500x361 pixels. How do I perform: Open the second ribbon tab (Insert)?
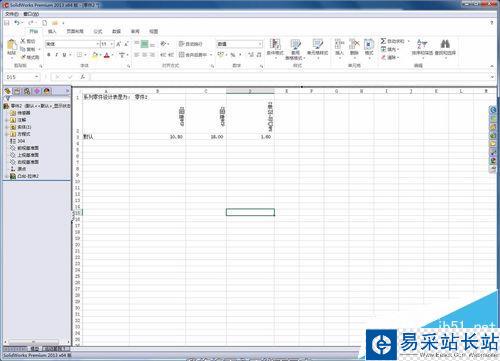pyautogui.click(x=52, y=31)
